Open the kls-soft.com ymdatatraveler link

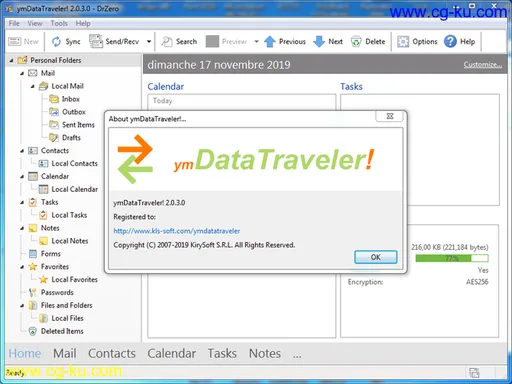(177, 231)
